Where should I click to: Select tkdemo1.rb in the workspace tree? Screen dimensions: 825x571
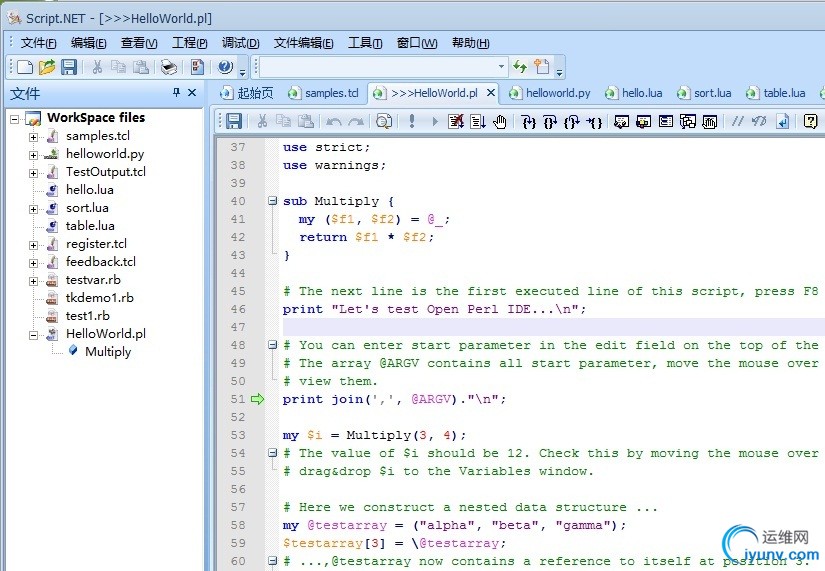pos(99,298)
